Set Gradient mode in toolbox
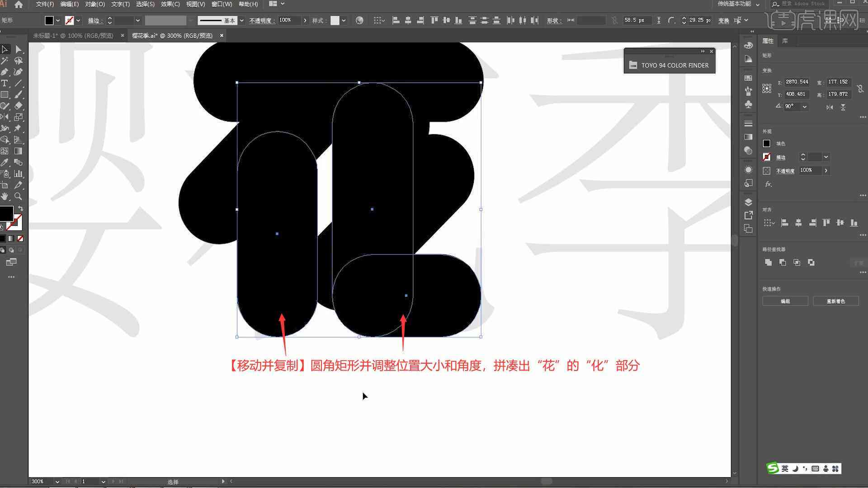868x488 pixels. tap(11, 238)
